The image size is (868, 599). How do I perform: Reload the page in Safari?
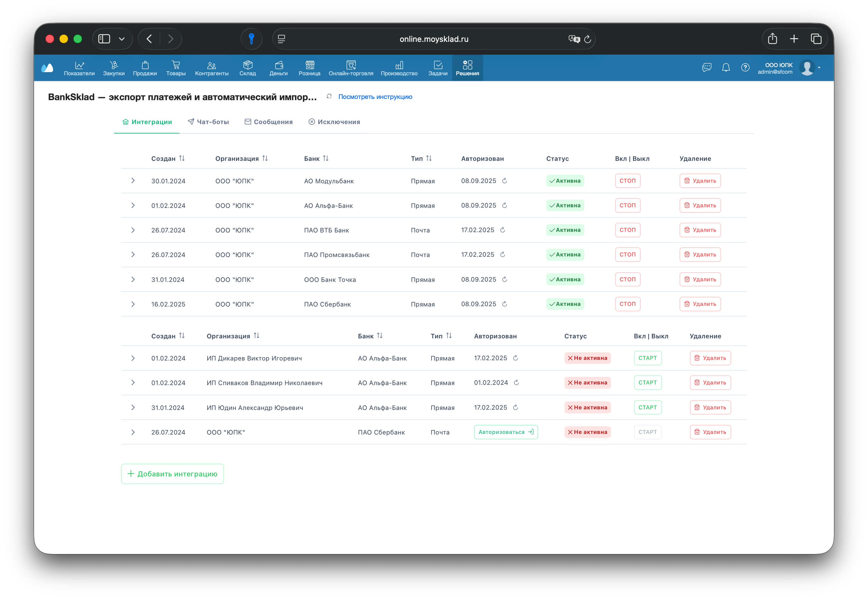click(588, 39)
